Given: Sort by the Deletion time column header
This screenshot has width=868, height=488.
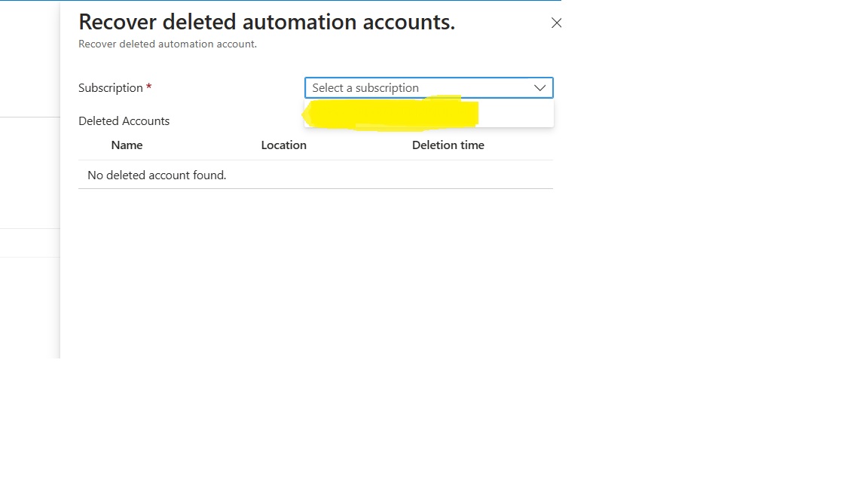Looking at the screenshot, I should click(448, 145).
